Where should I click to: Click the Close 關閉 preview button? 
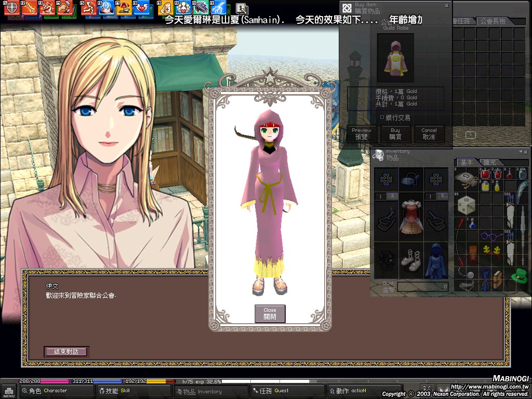[x=270, y=313]
